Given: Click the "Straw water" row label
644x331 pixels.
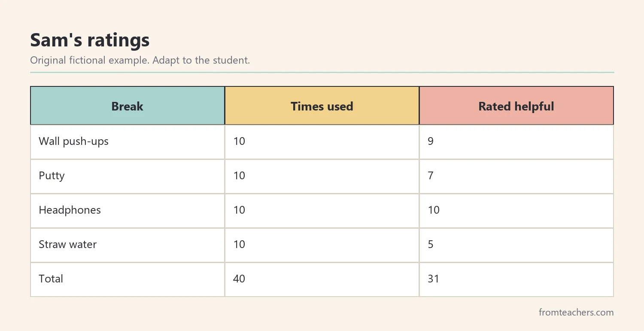Looking at the screenshot, I should click(x=68, y=245).
